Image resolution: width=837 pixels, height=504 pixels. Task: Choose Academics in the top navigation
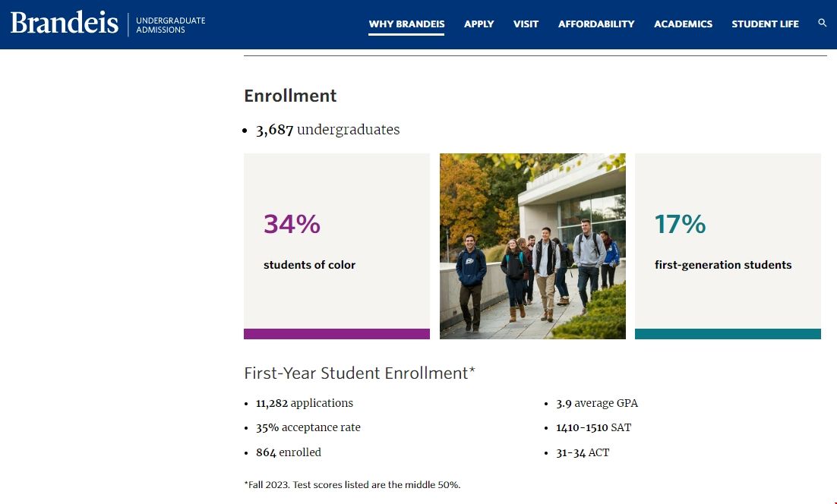(x=683, y=24)
